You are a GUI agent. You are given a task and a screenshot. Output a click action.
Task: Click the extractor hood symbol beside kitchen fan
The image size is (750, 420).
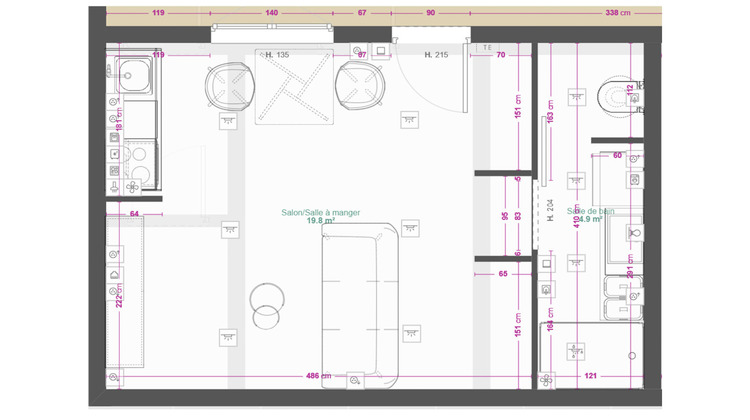coord(114,186)
